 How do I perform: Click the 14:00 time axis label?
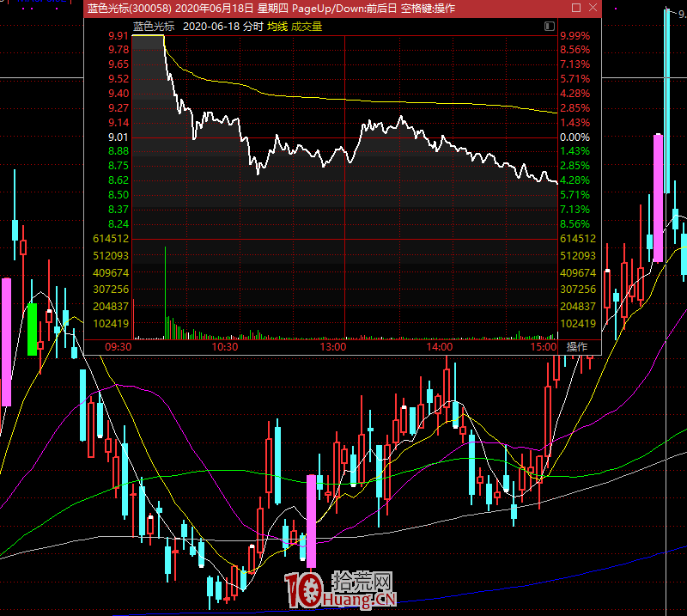[x=440, y=347]
